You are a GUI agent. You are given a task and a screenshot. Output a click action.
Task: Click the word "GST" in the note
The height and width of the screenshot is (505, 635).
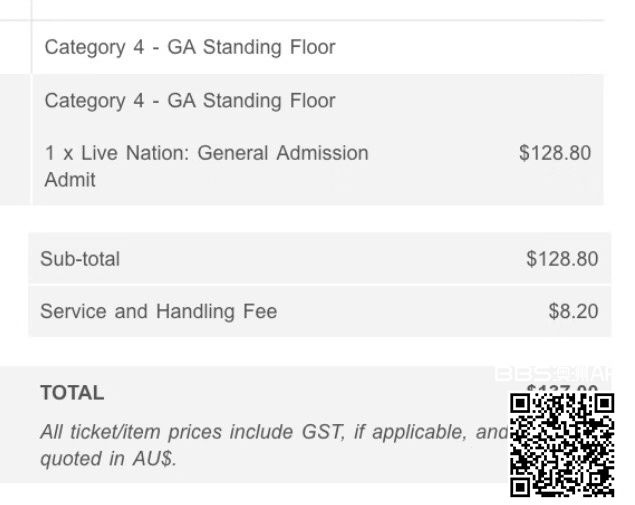point(324,433)
